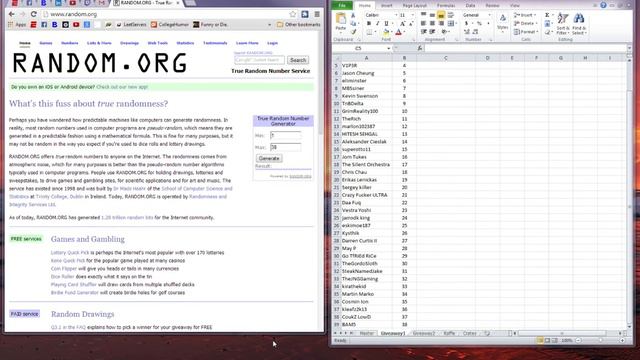Click the Merge & Center icon
The width and height of the screenshot is (640, 360).
pos(451,23)
